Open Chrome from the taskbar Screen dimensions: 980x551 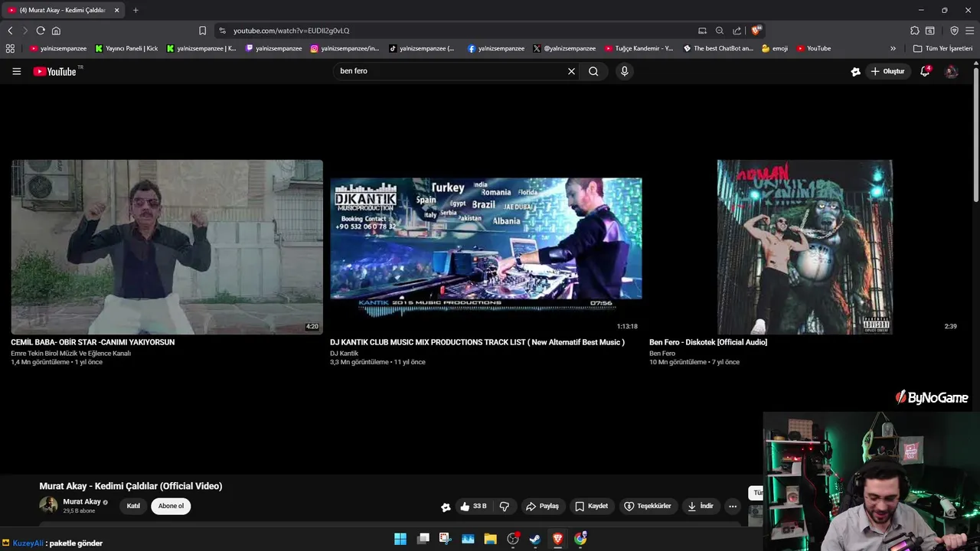[580, 539]
